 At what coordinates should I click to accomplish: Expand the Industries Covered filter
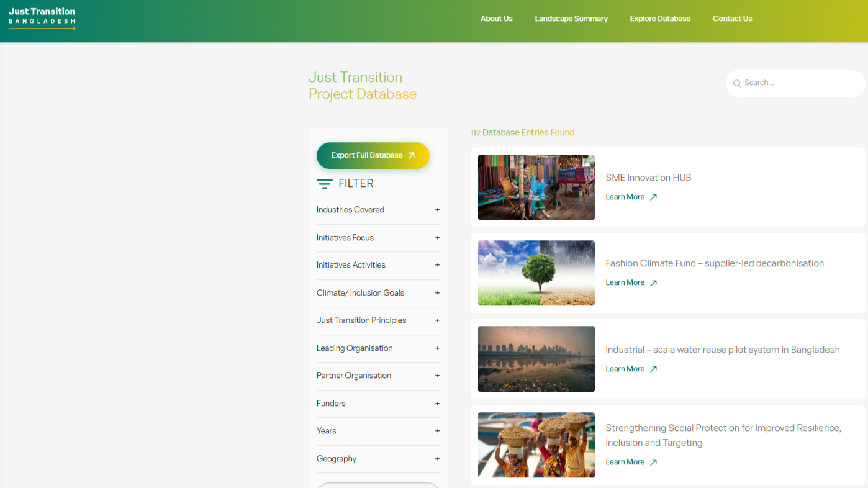coord(437,210)
